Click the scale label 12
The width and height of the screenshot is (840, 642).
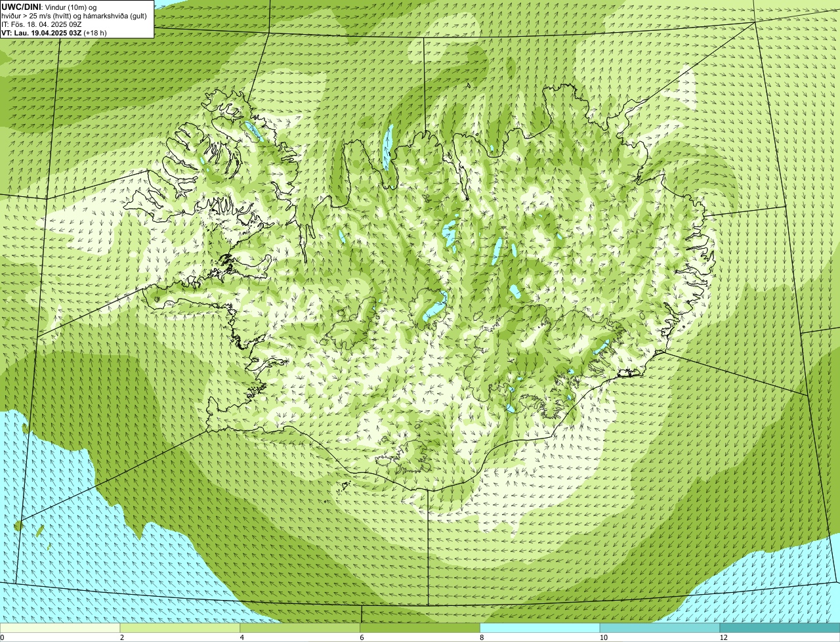[723, 637]
